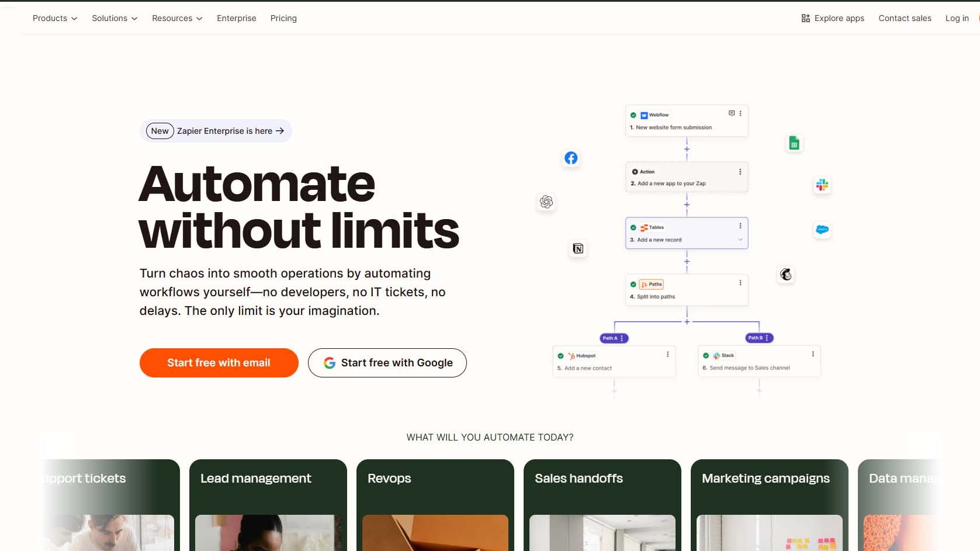
Task: Expand the Resources menu
Action: click(x=177, y=18)
